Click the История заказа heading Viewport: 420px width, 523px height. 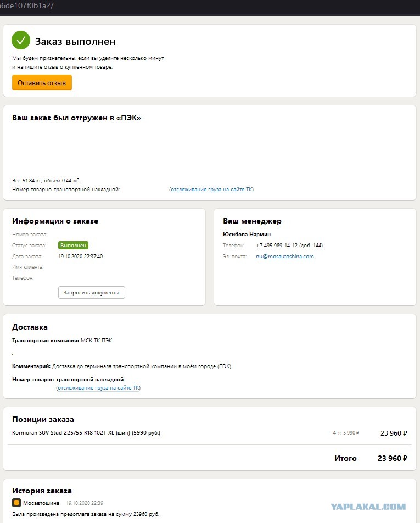click(x=42, y=491)
